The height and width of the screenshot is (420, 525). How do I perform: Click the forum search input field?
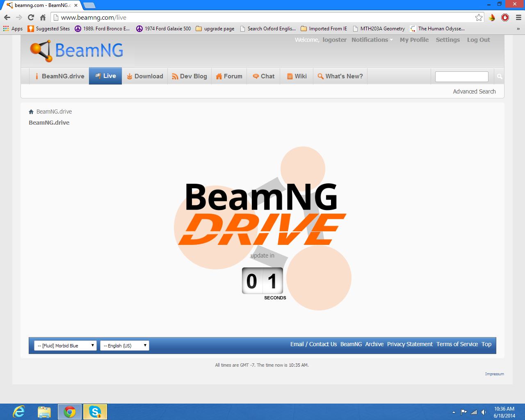click(x=462, y=77)
